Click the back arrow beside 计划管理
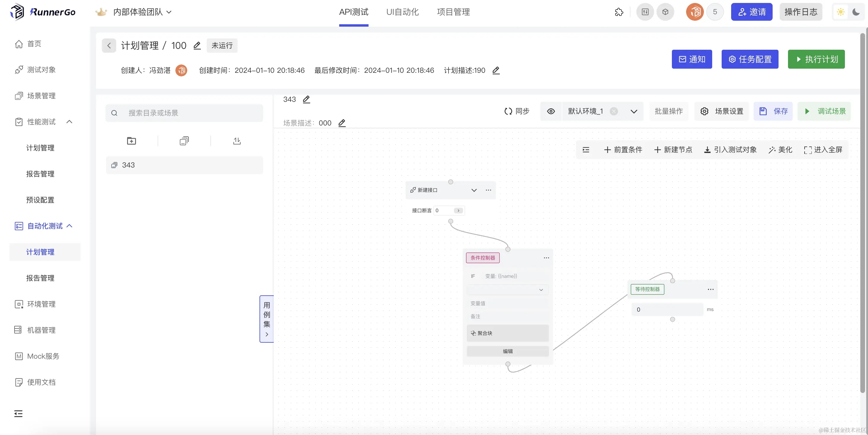The width and height of the screenshot is (868, 435). pyautogui.click(x=109, y=46)
